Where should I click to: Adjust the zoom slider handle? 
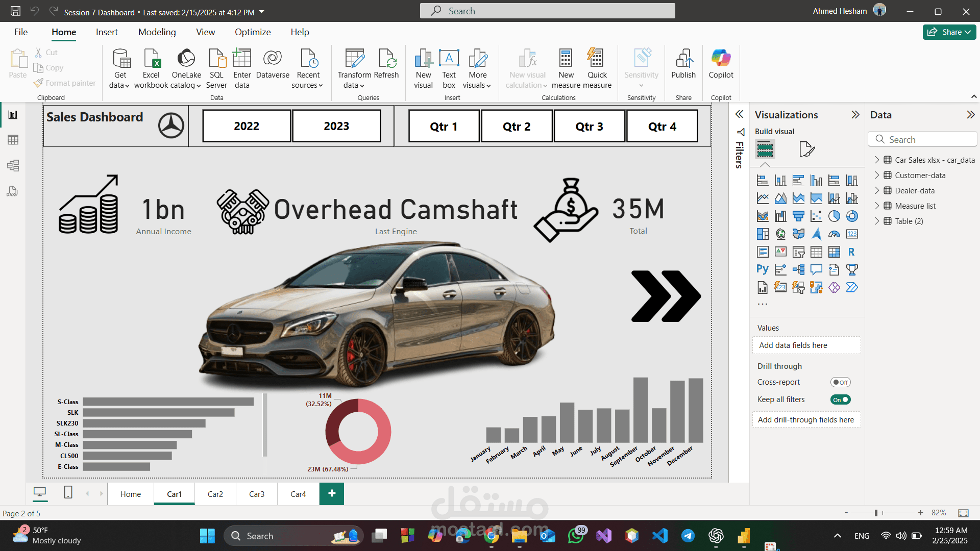click(876, 513)
